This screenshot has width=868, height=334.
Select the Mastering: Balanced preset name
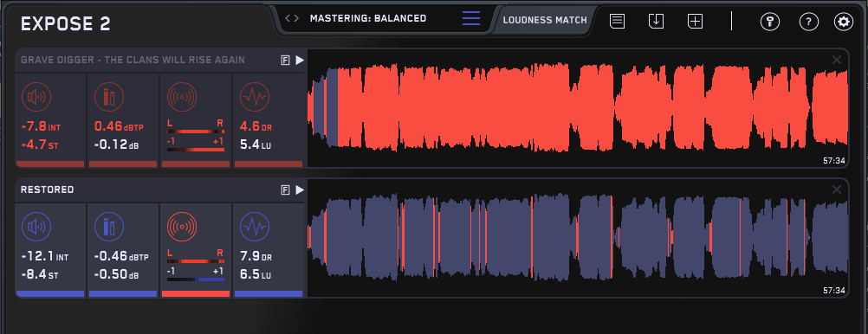coord(368,18)
